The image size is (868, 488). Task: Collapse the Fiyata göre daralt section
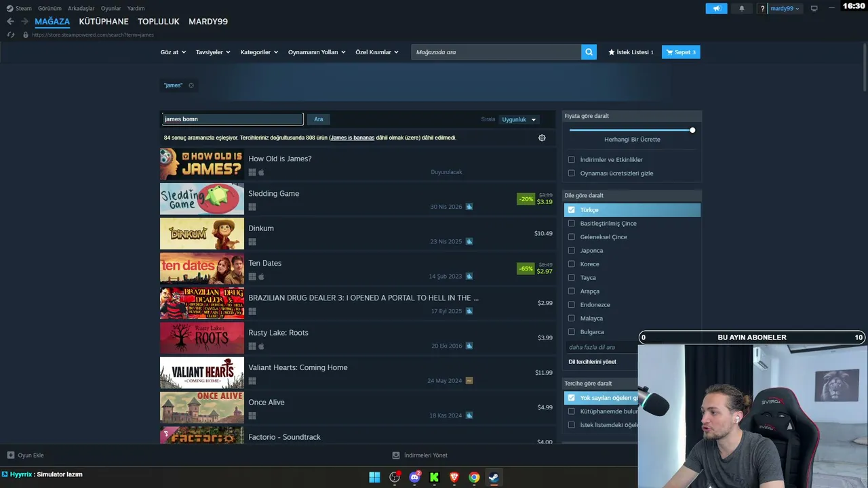coord(632,116)
